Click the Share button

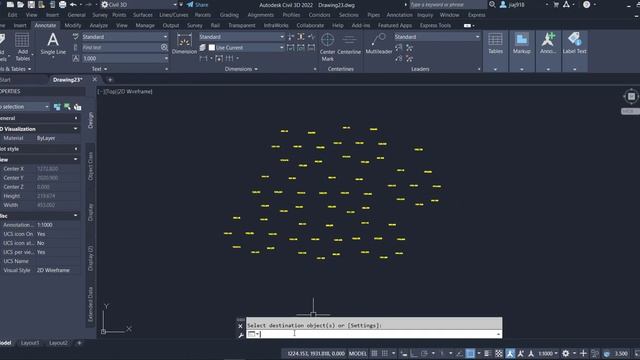(197, 5)
